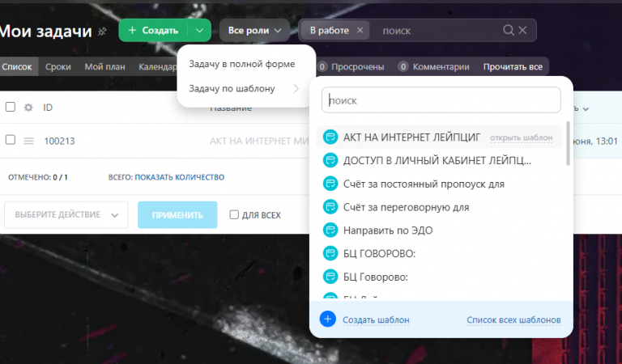The height and width of the screenshot is (364, 622).
Task: Tick the checkbox for task 100213
Action: [11, 140]
